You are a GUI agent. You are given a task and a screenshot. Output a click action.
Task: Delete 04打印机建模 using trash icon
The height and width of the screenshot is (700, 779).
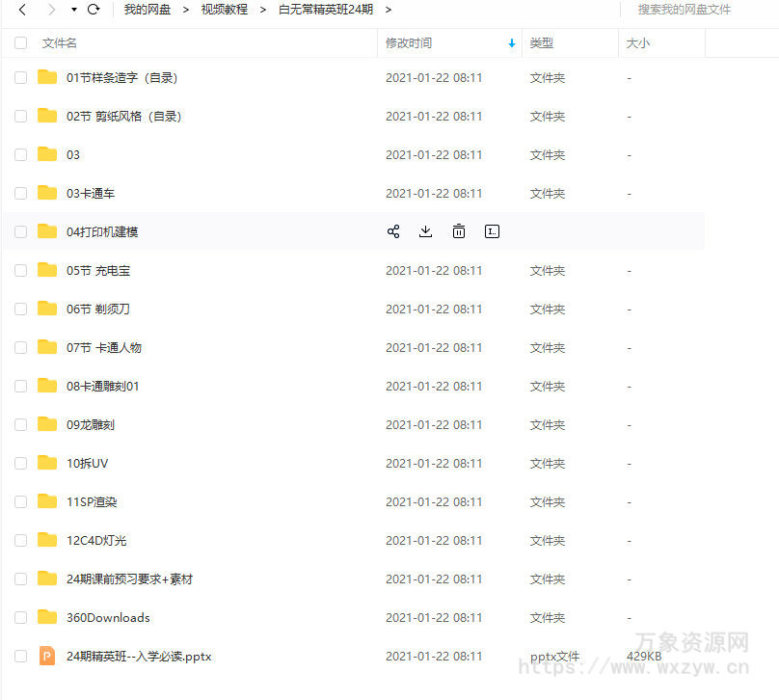coord(458,231)
